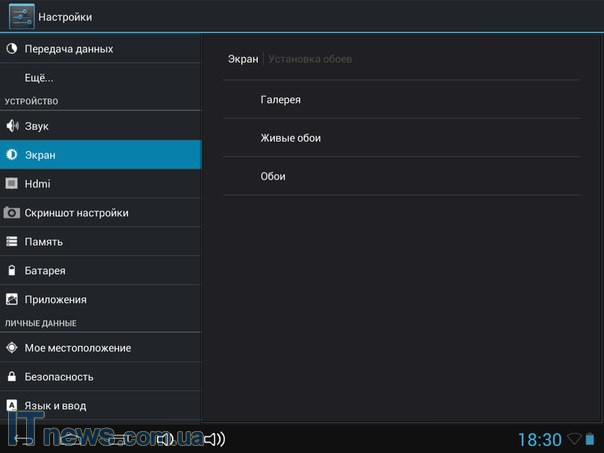Open Скриншот настройки camera icon
The height and width of the screenshot is (453, 604).
(x=12, y=213)
